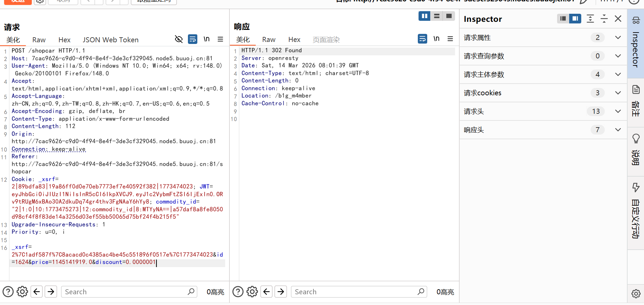Expand the 请求cookies section
The image size is (644, 305).
point(618,93)
